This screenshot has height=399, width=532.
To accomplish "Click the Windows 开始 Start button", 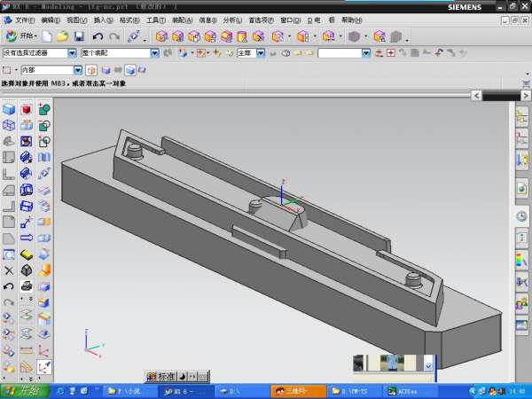I will pyautogui.click(x=25, y=391).
